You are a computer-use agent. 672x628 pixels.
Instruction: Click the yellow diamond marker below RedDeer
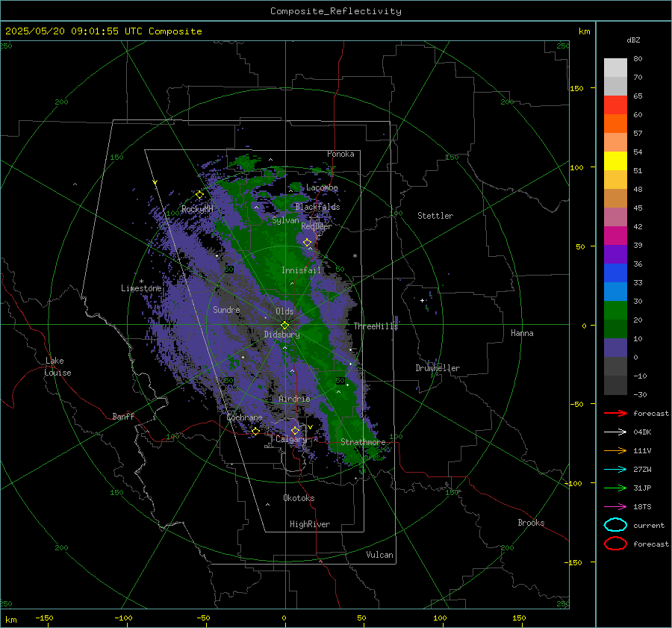pos(308,243)
